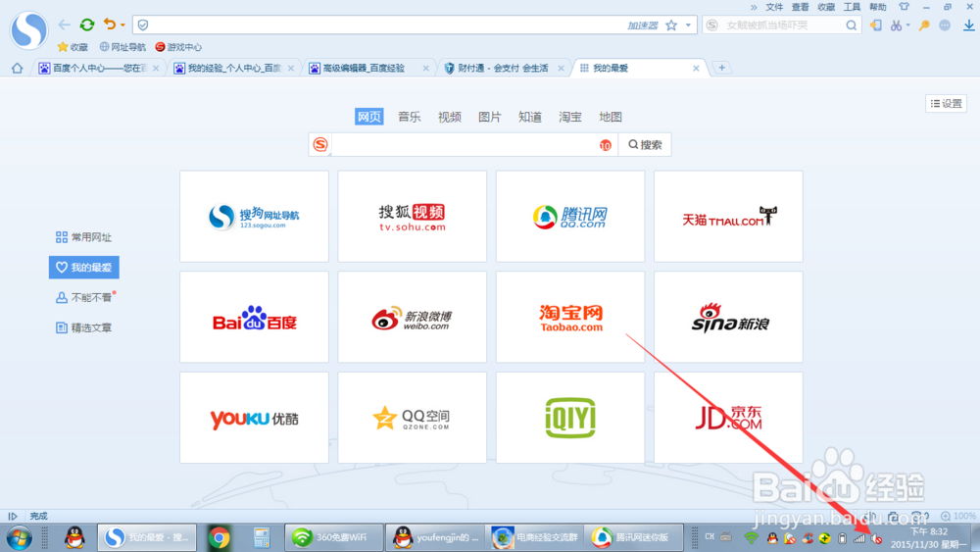Open 网址导航 bookmark

(122, 47)
